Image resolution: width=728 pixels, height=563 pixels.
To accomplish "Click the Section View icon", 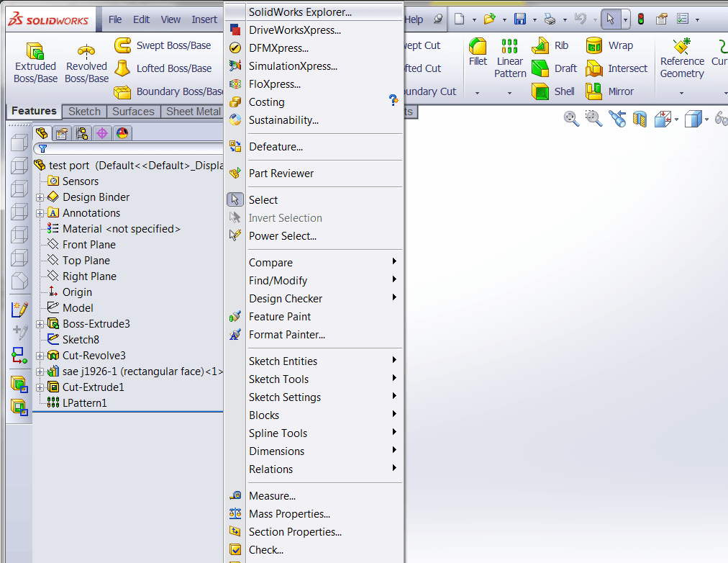I will [x=640, y=119].
